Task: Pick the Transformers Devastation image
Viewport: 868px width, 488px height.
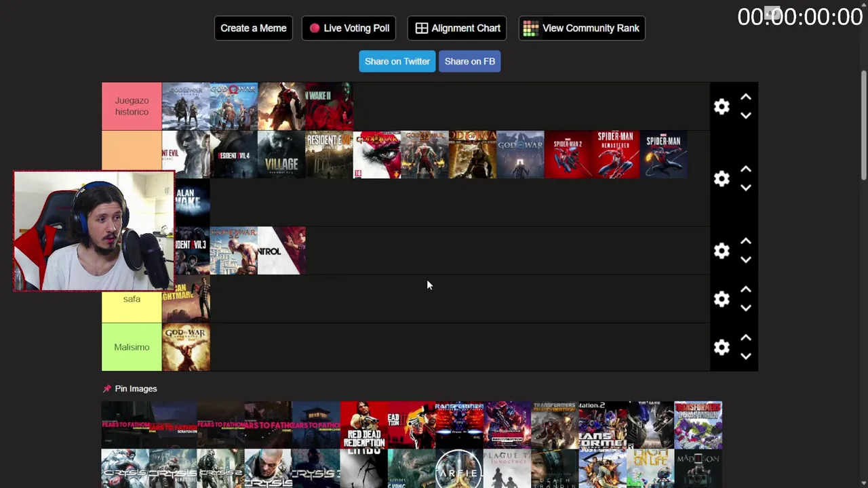Action: point(698,425)
